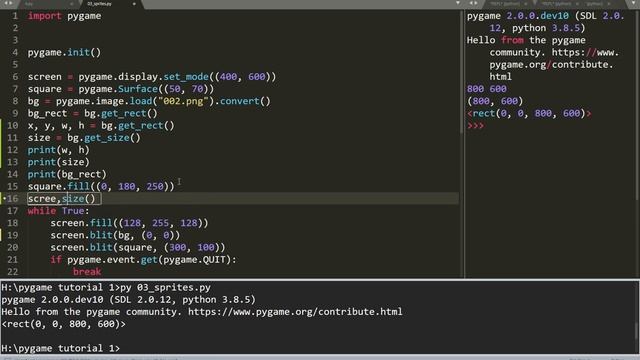Open the tab list dropdown of left editor pane
The width and height of the screenshot is (640, 360).
click(x=458, y=3)
